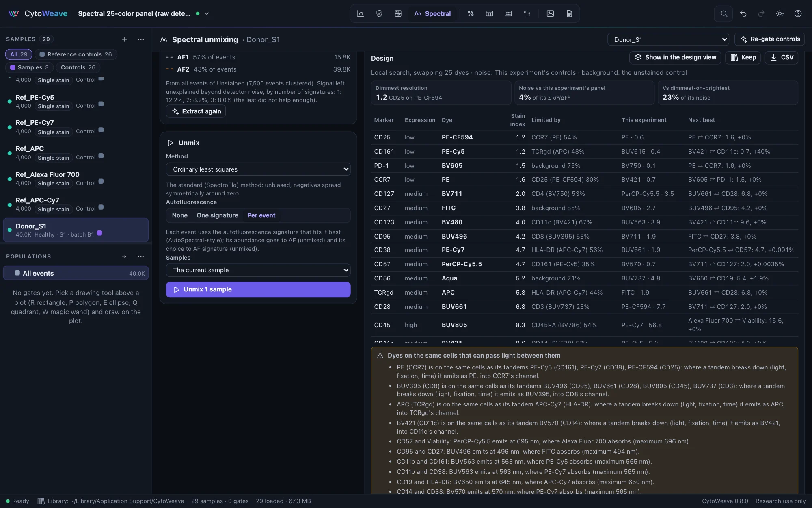Open the four-panel grid layout view
The width and height of the screenshot is (812, 508).
pos(398,13)
